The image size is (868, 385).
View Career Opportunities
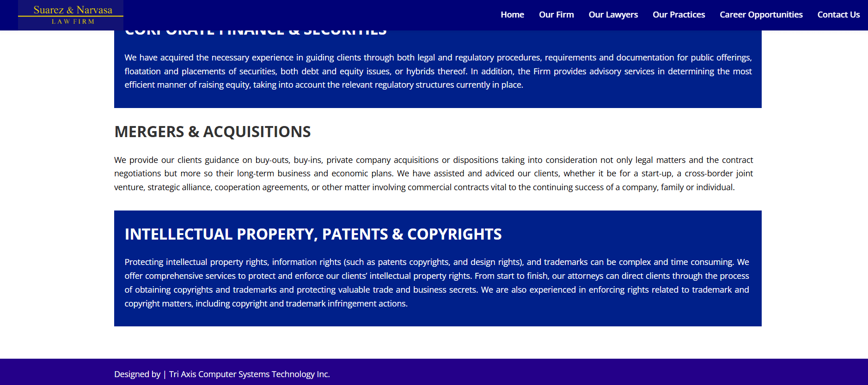pos(761,14)
